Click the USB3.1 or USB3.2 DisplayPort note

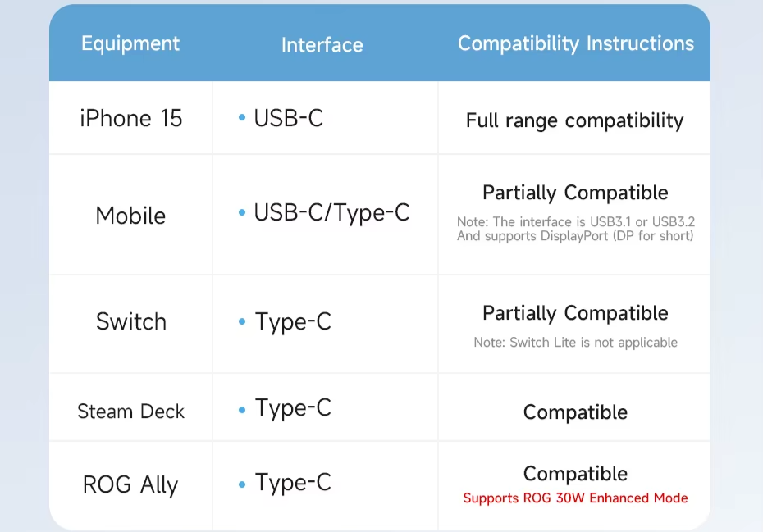tap(575, 229)
